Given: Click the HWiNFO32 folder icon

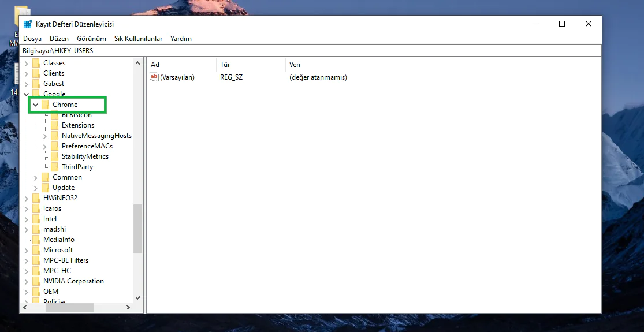Looking at the screenshot, I should (36, 198).
